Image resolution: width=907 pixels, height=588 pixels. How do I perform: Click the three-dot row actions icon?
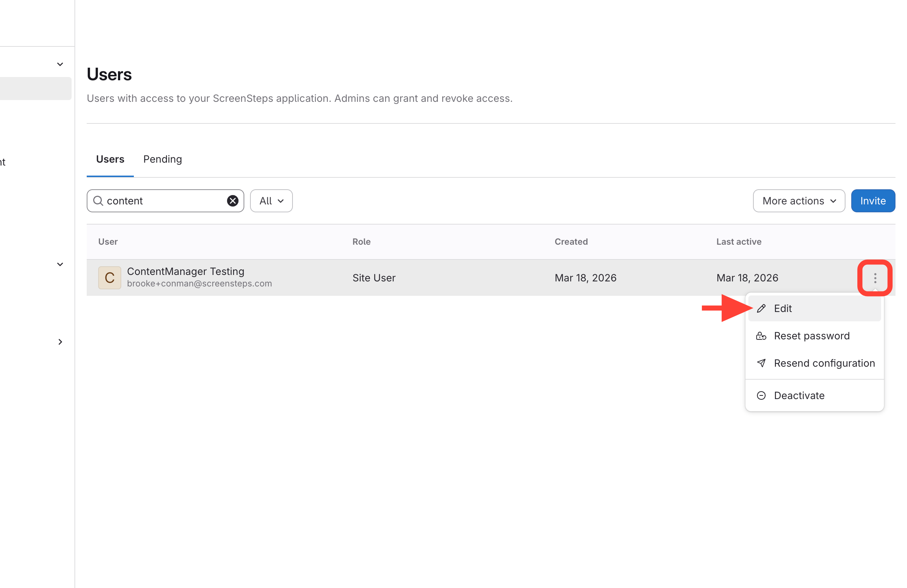tap(875, 278)
